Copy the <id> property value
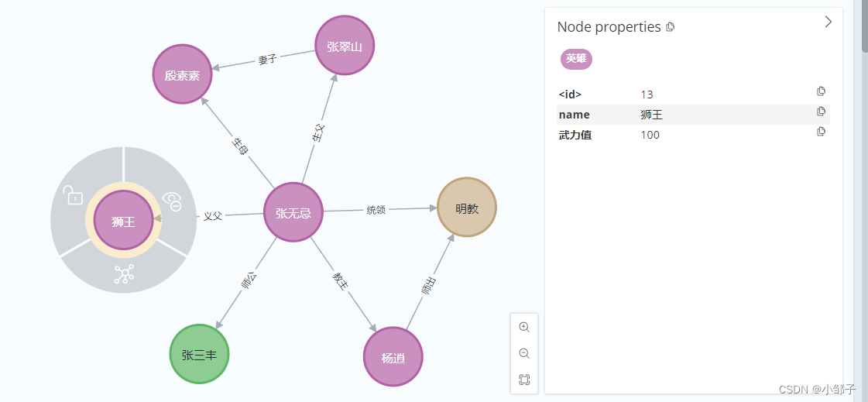This screenshot has height=402, width=868. pyautogui.click(x=821, y=91)
